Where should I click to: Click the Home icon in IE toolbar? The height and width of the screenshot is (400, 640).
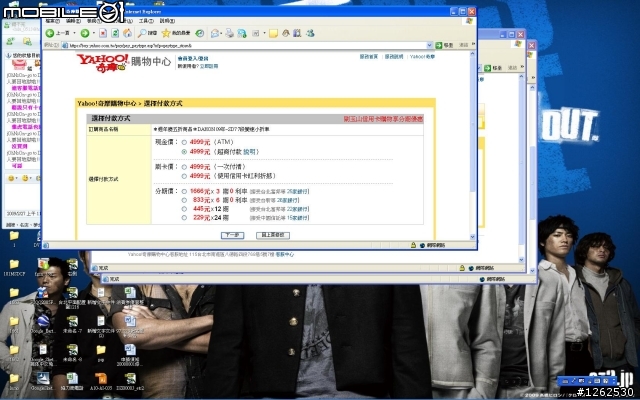[127, 33]
